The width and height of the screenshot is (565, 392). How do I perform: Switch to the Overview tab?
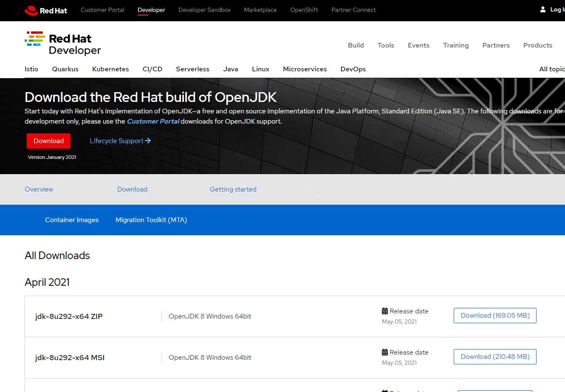39,189
